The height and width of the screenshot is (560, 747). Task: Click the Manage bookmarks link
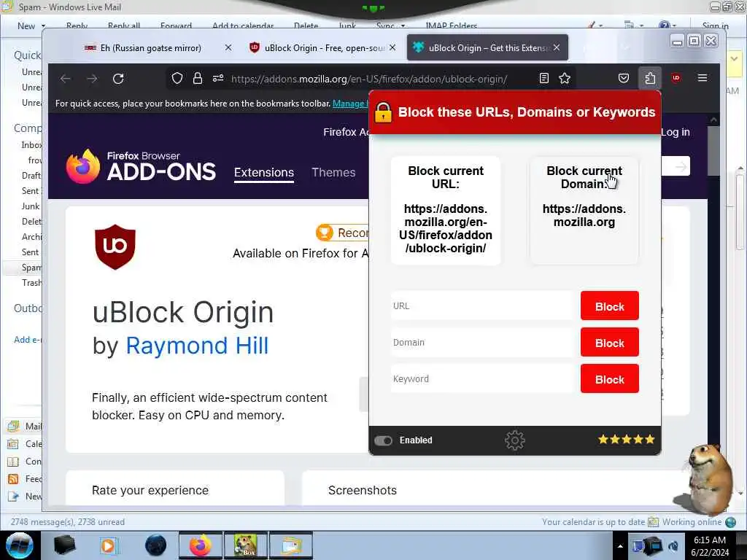(x=351, y=104)
